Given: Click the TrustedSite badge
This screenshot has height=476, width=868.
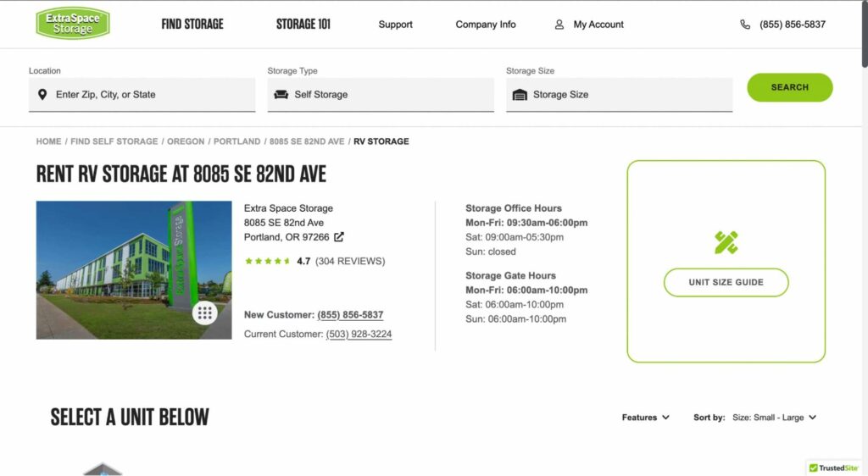Looking at the screenshot, I should [x=834, y=468].
